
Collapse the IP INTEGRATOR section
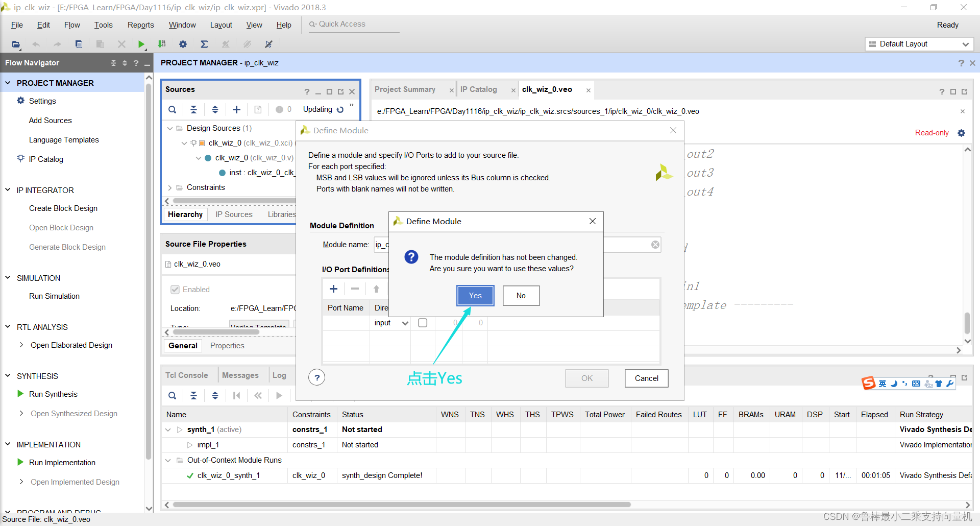tap(8, 190)
